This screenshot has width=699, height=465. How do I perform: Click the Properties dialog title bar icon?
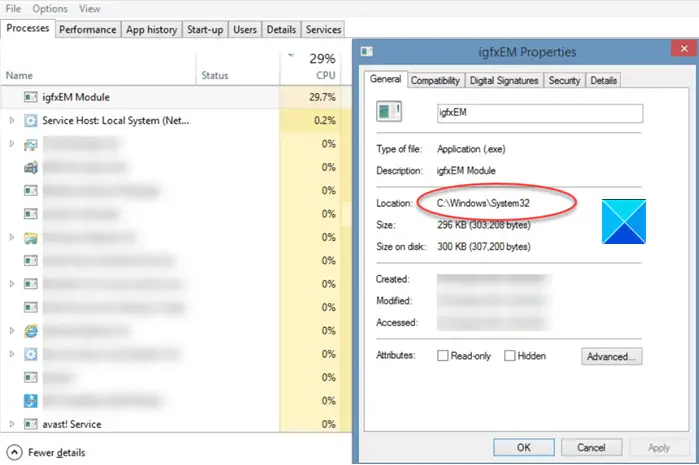(x=367, y=52)
